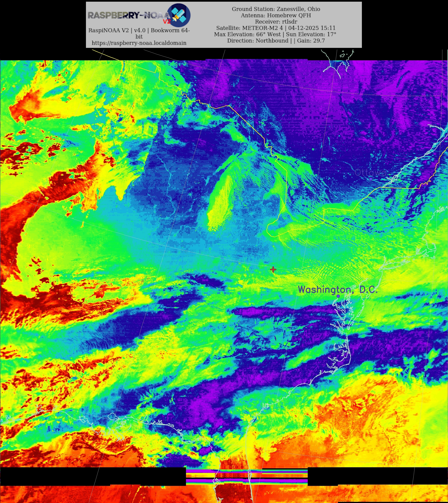Click the Washington, D.C. map label
The image size is (448, 503).
(337, 289)
